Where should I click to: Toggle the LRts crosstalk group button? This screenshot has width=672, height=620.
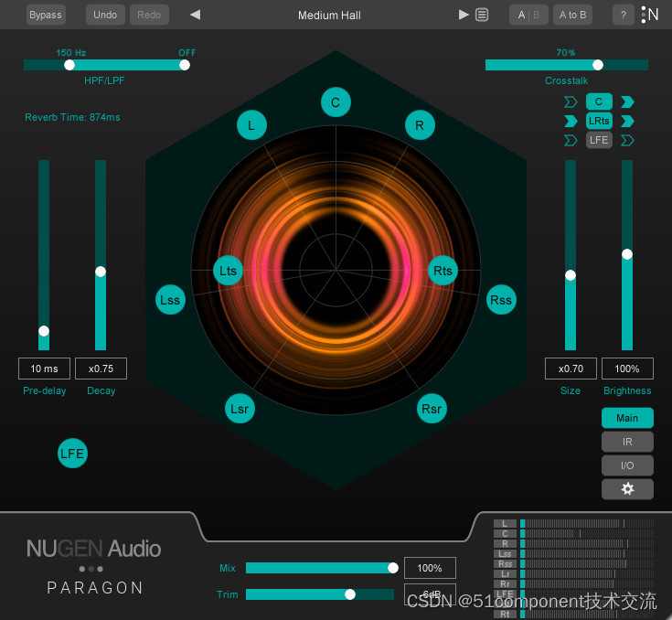[x=599, y=121]
